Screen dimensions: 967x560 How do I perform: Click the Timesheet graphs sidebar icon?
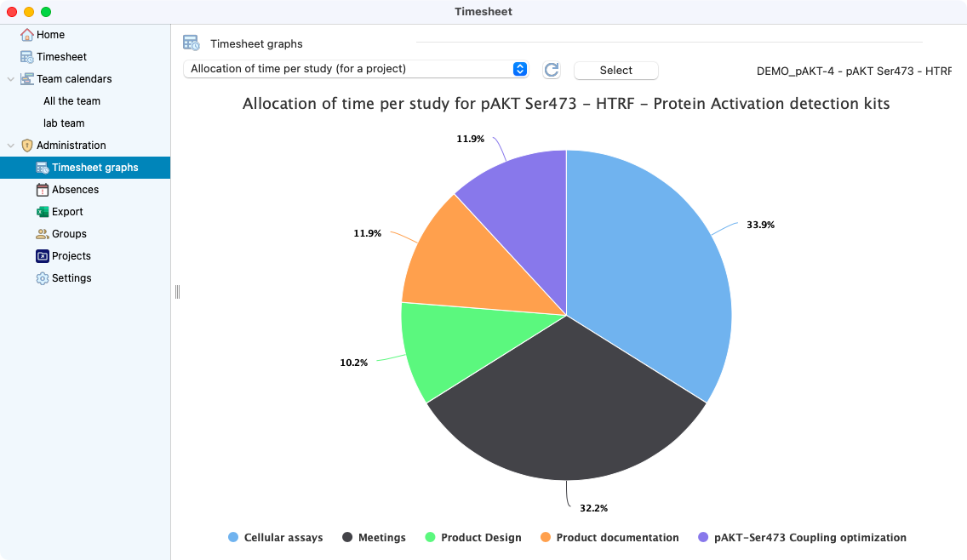[x=42, y=168]
